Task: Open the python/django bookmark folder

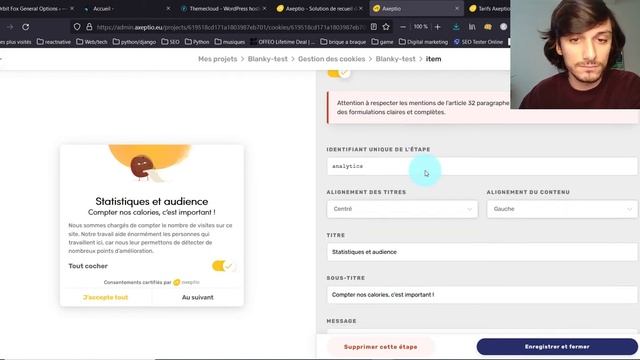Action: [x=134, y=42]
